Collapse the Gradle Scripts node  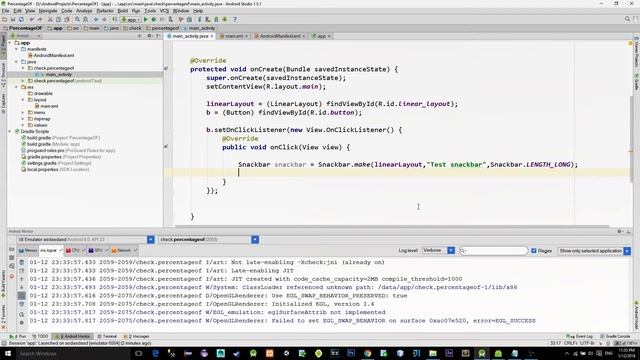coord(10,131)
